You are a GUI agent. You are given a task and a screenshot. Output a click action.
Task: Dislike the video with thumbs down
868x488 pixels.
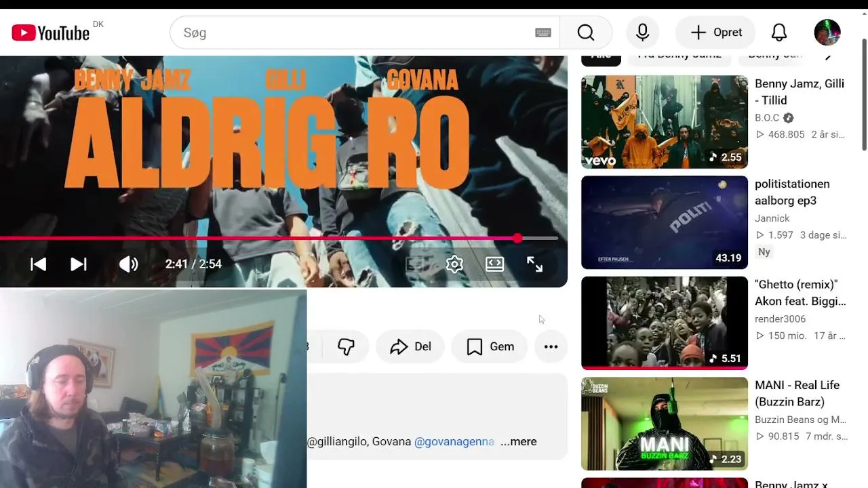click(x=346, y=346)
